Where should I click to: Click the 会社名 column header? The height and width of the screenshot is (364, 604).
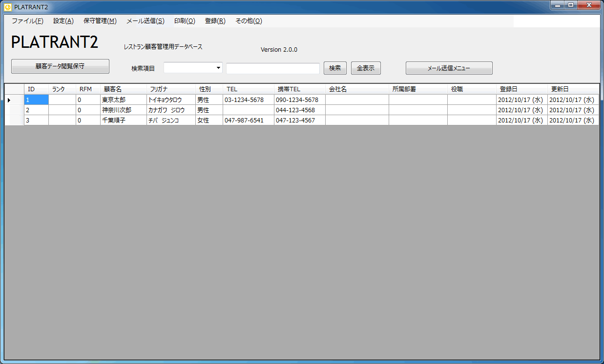[x=357, y=89]
